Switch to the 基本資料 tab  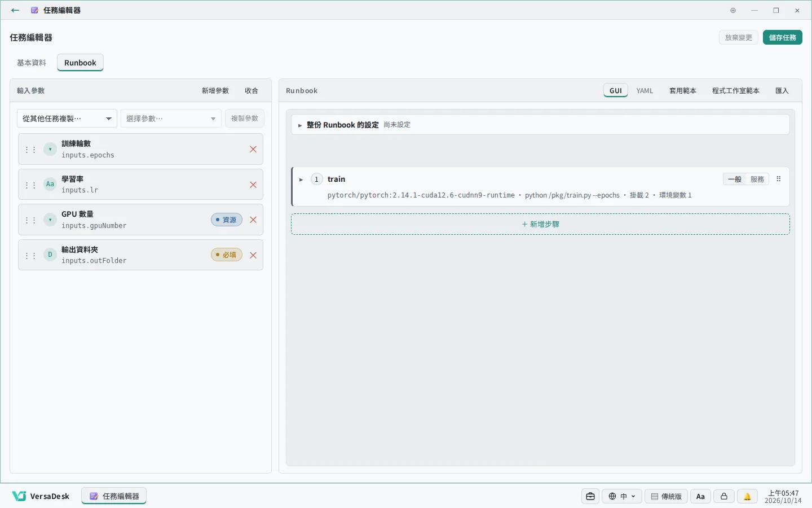32,63
